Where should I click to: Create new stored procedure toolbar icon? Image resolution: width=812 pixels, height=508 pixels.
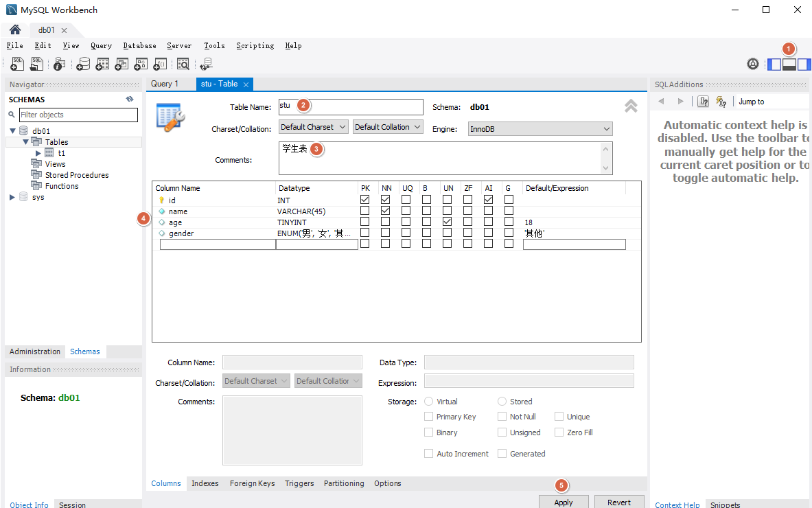(141, 64)
